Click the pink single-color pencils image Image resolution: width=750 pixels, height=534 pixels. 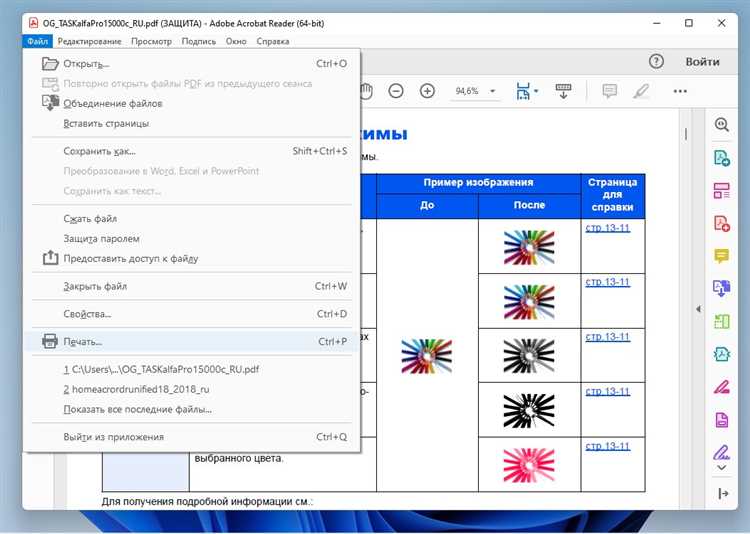[x=529, y=465]
